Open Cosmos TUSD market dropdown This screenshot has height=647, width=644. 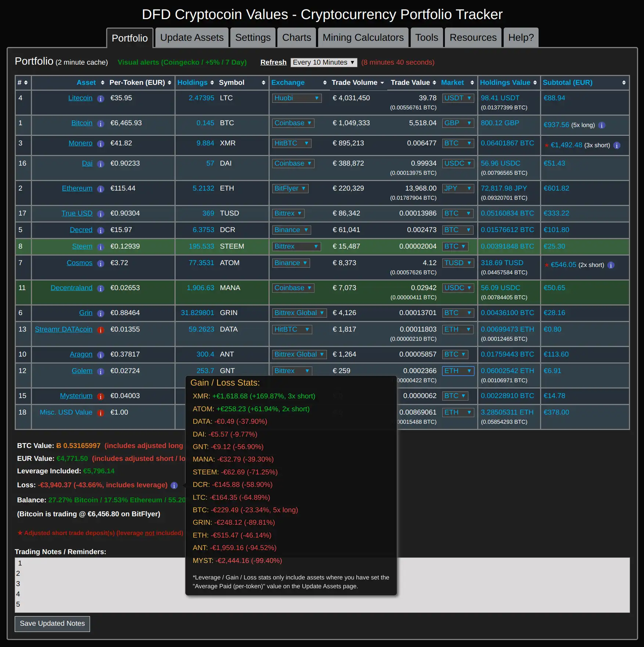(x=458, y=263)
